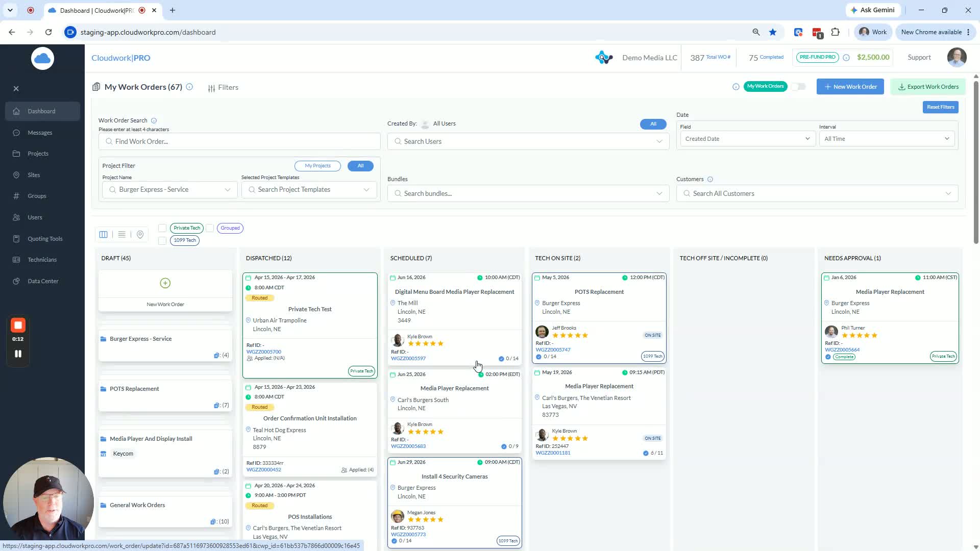
Task: Click the info icon left of My Work Orders pill
Action: pyautogui.click(x=736, y=87)
